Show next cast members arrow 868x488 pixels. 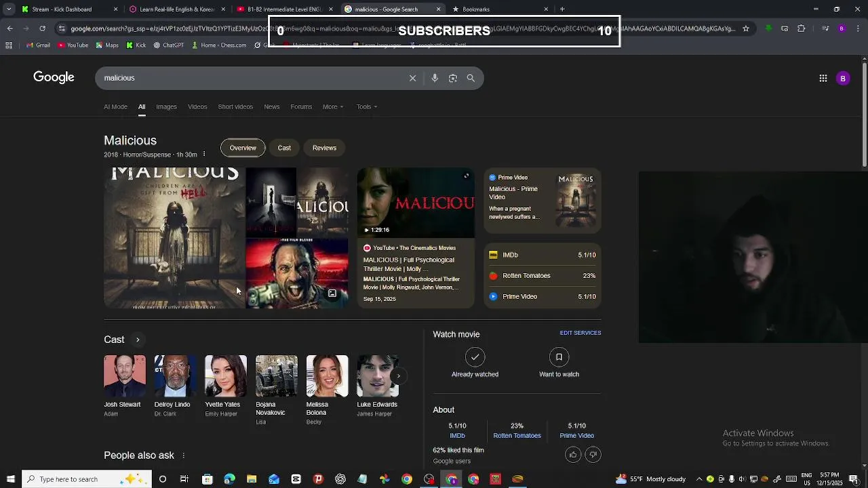398,376
